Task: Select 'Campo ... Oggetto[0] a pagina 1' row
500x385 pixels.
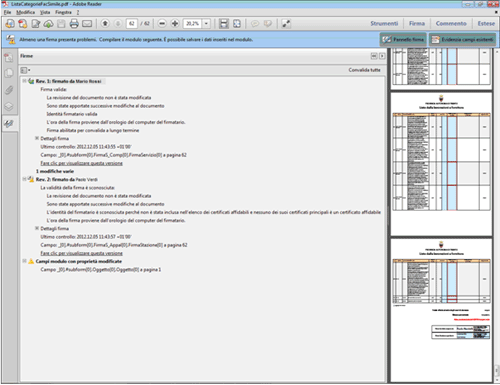Action: pos(101,269)
